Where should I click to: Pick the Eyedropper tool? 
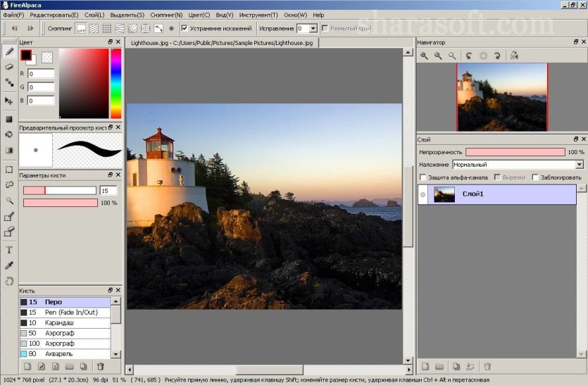(x=9, y=265)
